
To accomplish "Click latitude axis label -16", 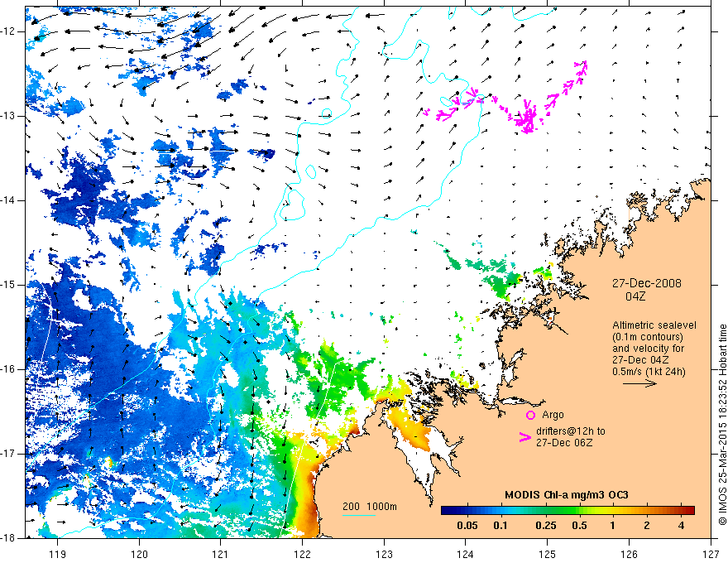I will (8, 369).
